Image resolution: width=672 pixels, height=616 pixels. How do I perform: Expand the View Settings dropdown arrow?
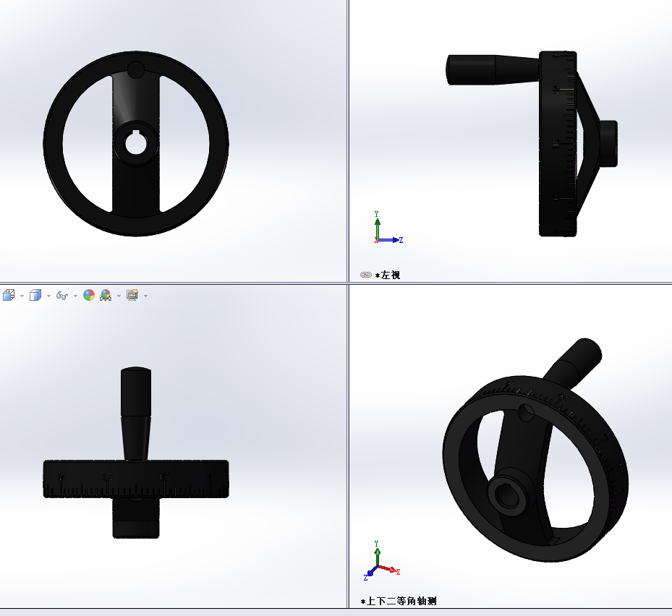145,296
